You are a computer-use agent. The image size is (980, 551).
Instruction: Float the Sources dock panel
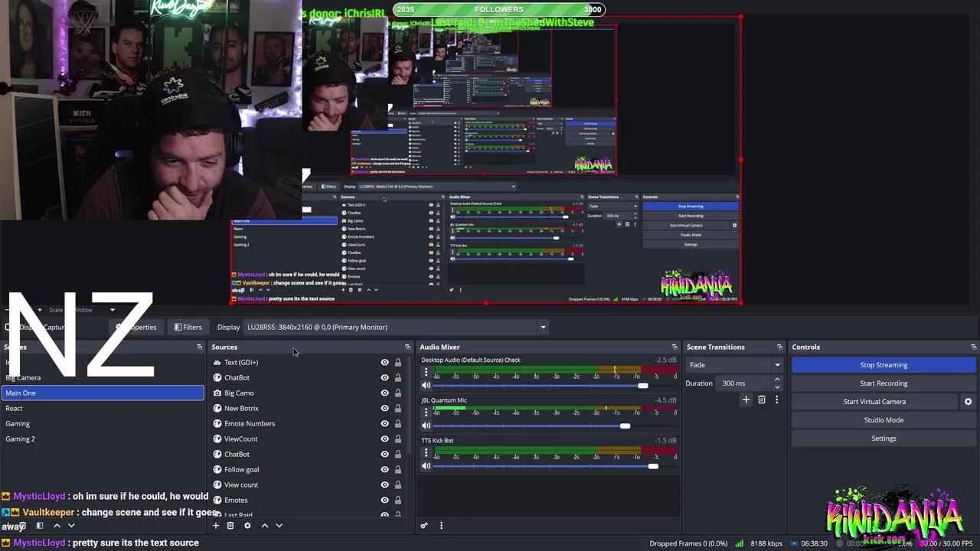[x=407, y=347]
